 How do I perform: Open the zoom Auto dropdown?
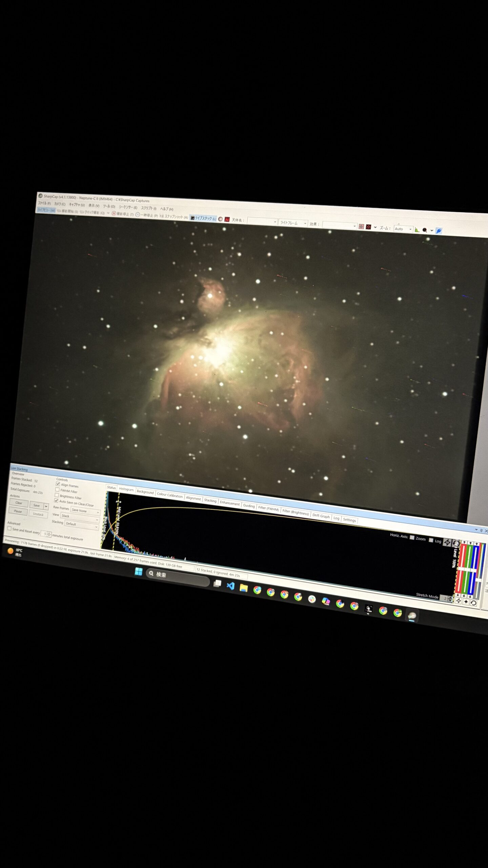[x=403, y=229]
